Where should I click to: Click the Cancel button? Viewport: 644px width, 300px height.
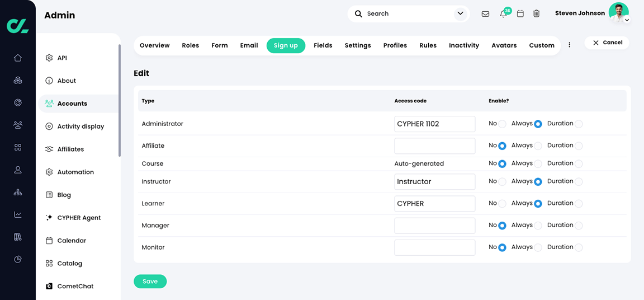point(607,43)
